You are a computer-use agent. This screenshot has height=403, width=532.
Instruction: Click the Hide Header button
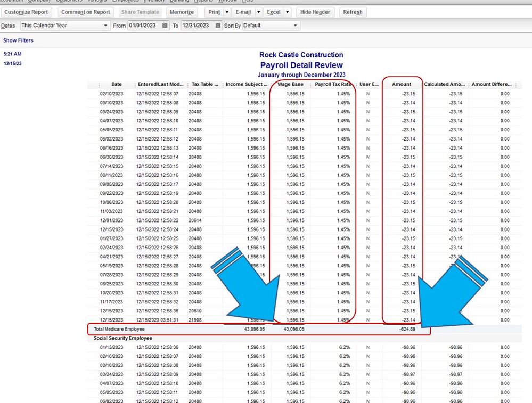point(315,12)
